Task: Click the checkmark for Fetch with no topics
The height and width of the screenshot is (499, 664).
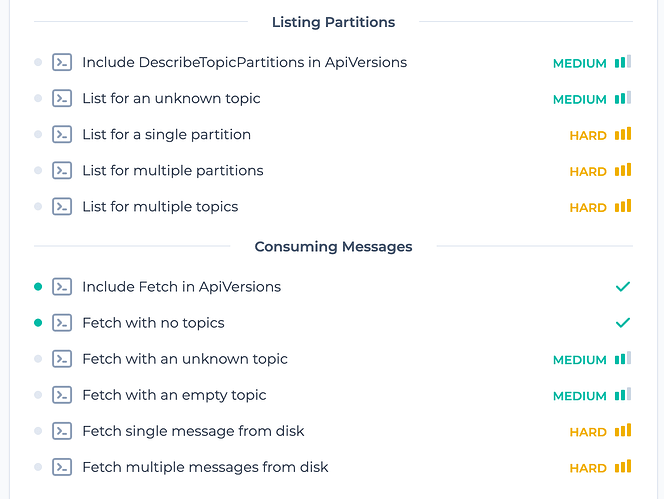Action: pos(623,323)
